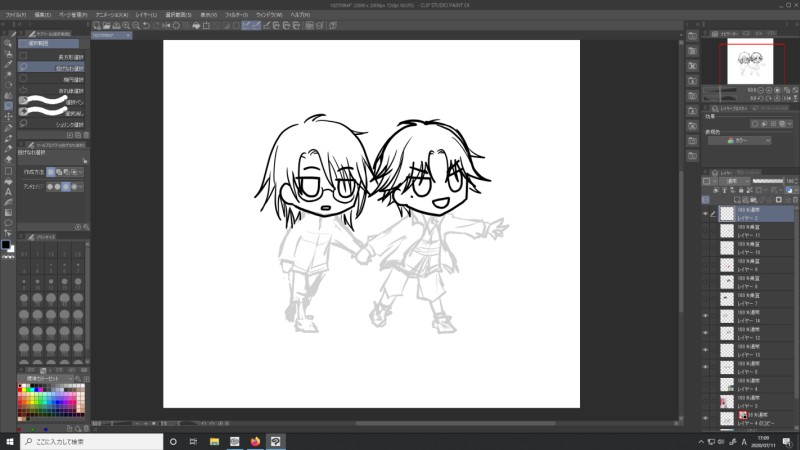Image resolution: width=800 pixels, height=450 pixels.
Task: Click Navigator rotate left icon
Action: [760, 98]
